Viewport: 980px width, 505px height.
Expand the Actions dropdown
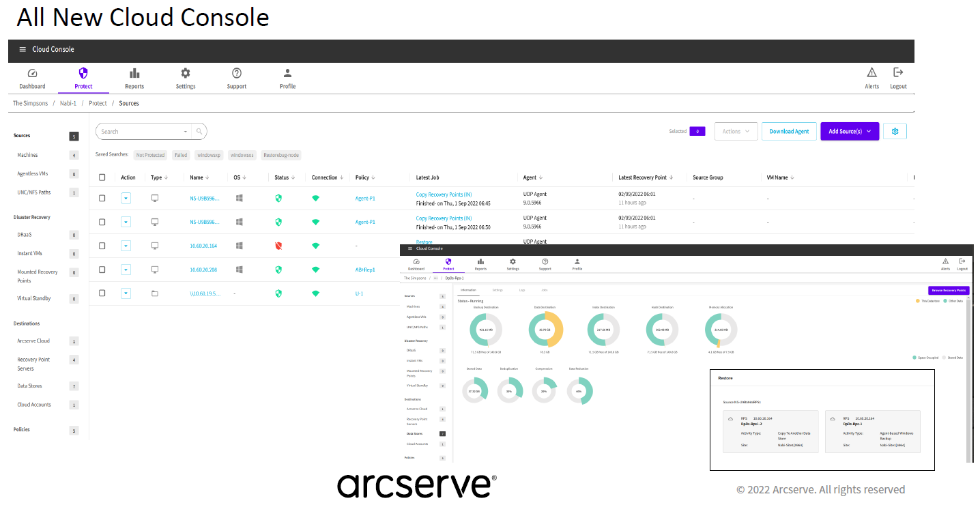click(736, 131)
